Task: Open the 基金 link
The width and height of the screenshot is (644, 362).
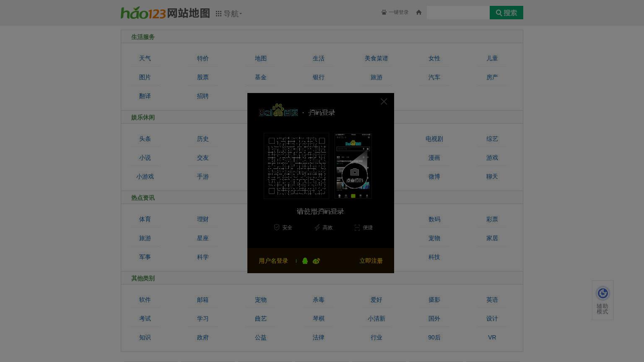Action: 261,77
